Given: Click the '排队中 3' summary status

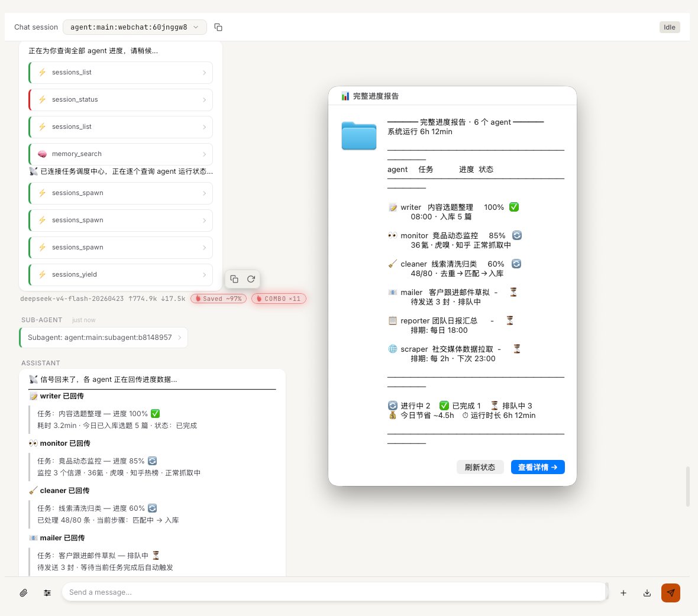Looking at the screenshot, I should (511, 406).
